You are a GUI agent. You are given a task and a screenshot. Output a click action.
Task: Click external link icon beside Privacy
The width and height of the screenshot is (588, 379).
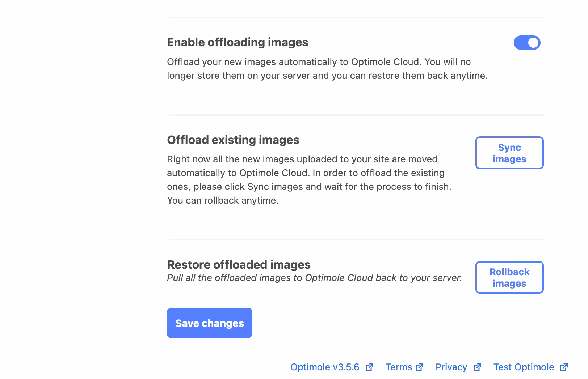coord(477,367)
